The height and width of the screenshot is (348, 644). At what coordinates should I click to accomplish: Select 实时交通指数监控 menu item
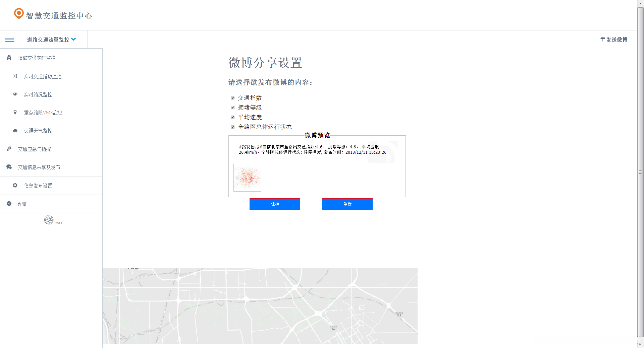point(51,76)
